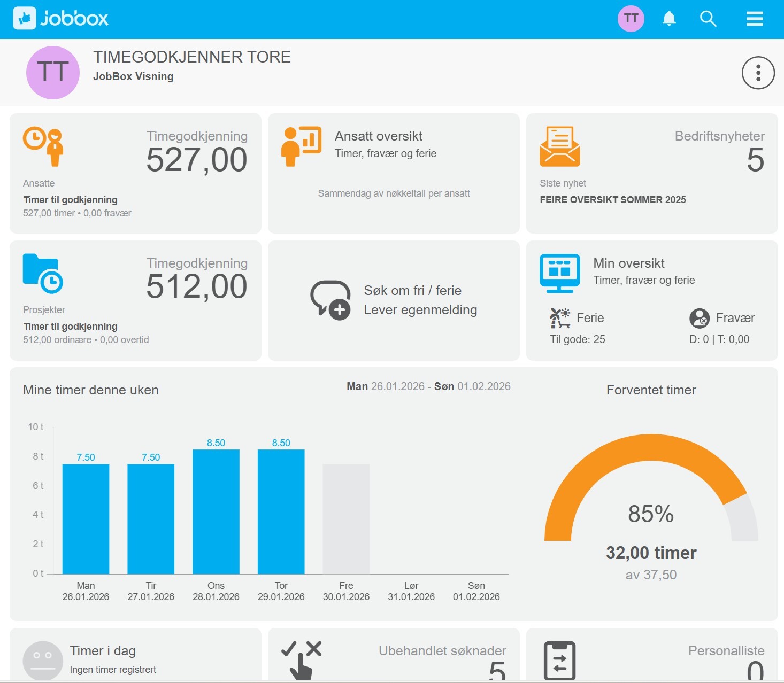This screenshot has height=683, width=784.
Task: Open Min oversikt monitor icon
Action: 559,273
